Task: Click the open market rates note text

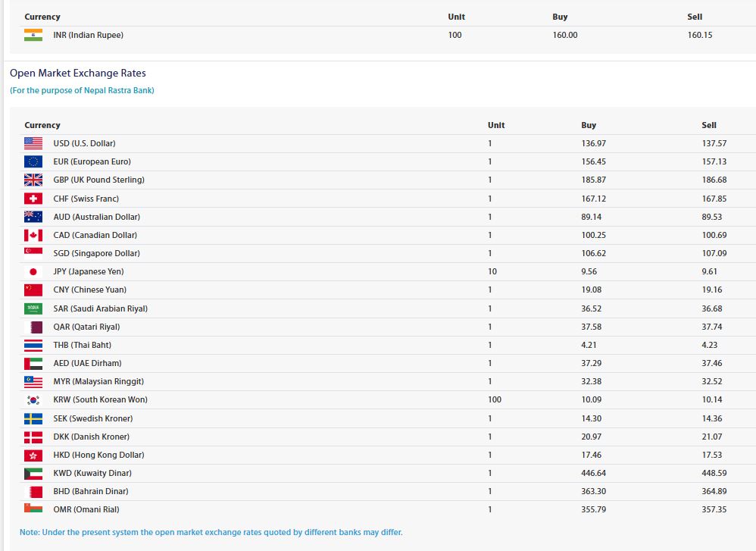Action: (x=211, y=532)
